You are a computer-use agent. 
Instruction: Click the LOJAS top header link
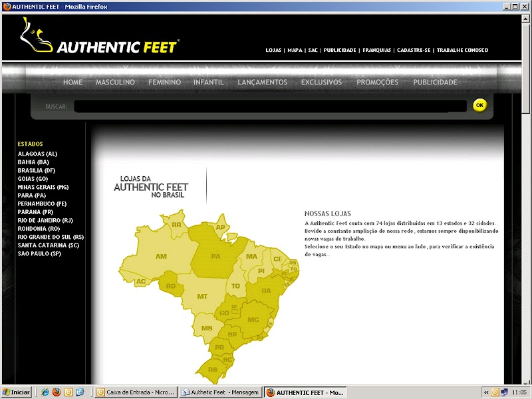[x=273, y=51]
